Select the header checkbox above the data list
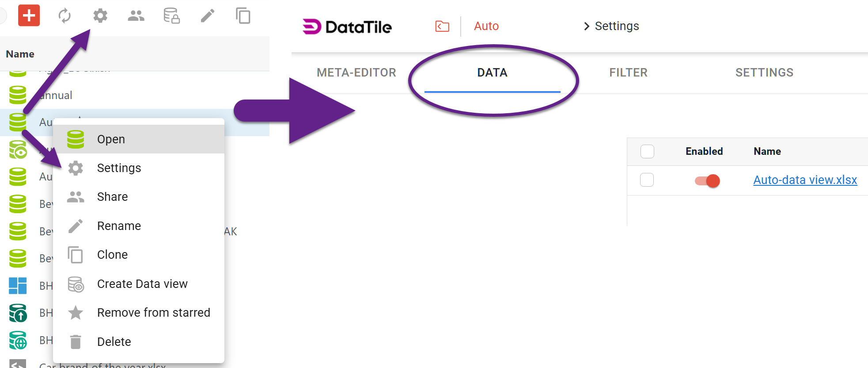 (647, 151)
